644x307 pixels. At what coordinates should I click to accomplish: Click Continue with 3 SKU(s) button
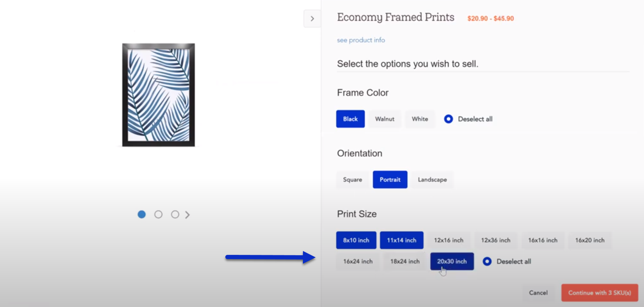(x=600, y=293)
